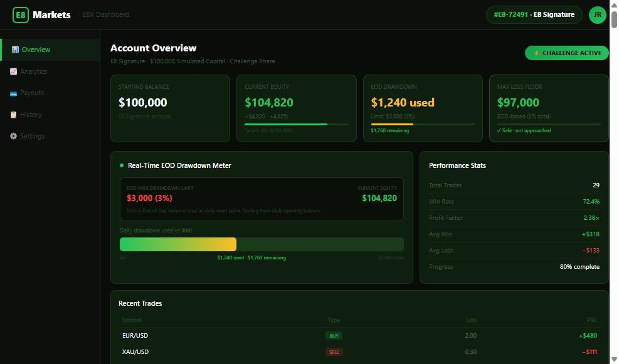This screenshot has width=619, height=364.
Task: Click the Lots column header
Action: (471, 320)
